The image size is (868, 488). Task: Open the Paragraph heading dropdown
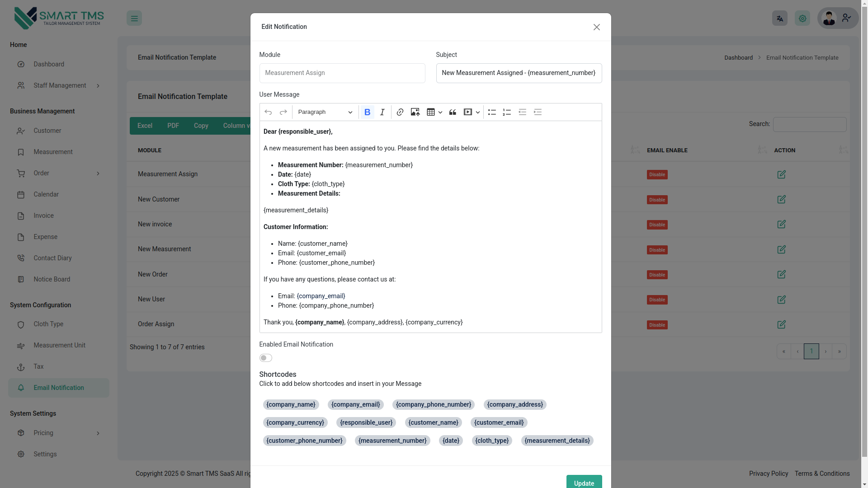coord(325,112)
